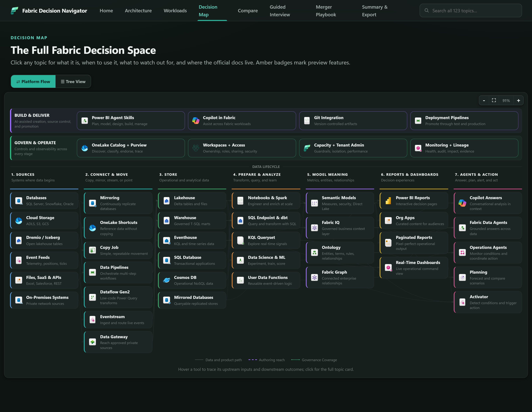532x412 pixels.
Task: Focus the Search all 123 topics field
Action: point(471,10)
